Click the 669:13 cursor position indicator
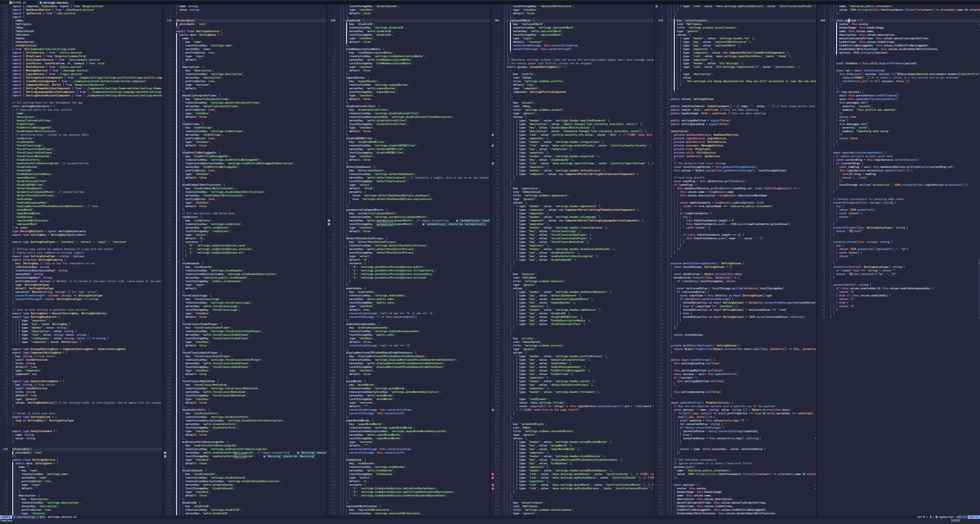The image size is (980, 524). point(961,517)
